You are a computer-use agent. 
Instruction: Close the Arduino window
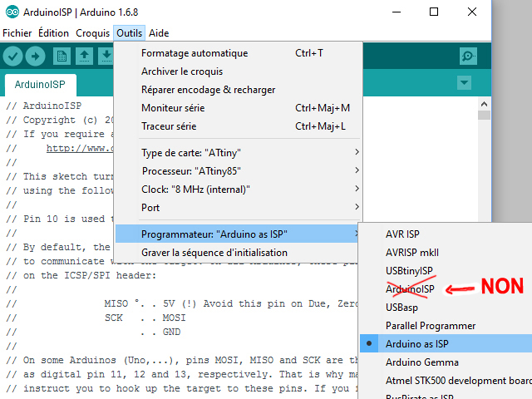pos(472,12)
